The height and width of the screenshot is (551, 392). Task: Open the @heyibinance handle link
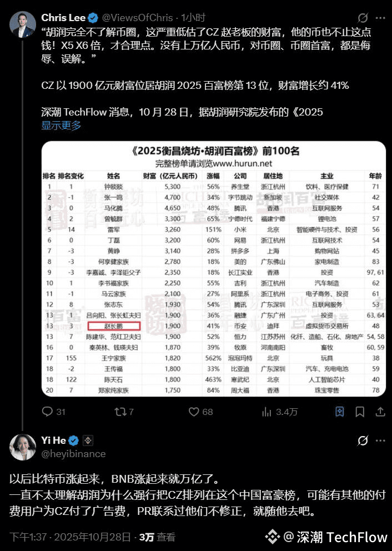point(73,454)
